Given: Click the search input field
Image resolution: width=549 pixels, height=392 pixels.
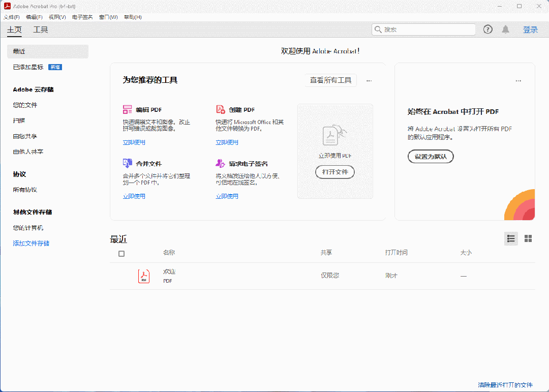Looking at the screenshot, I should pos(423,29).
